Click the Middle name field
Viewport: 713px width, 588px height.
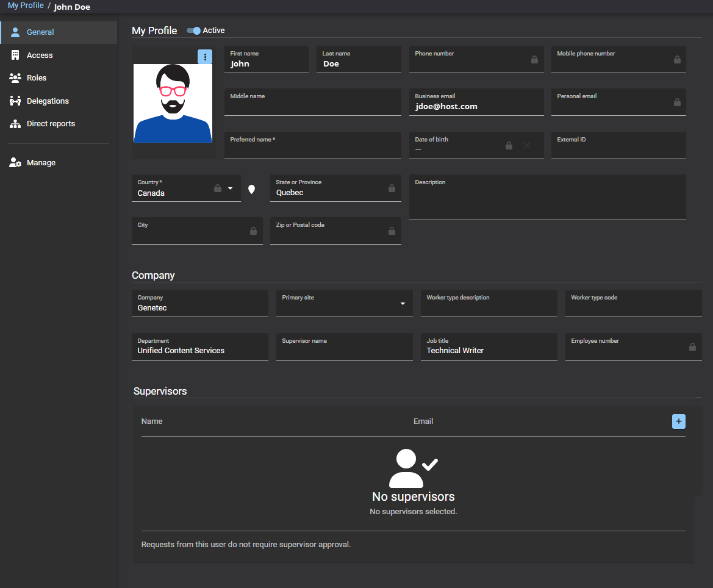coord(313,102)
